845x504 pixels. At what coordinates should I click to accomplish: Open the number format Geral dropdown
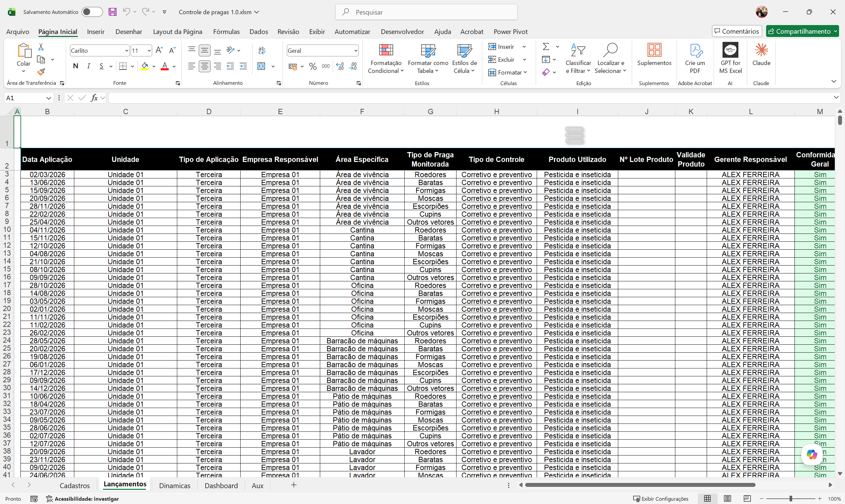(355, 50)
